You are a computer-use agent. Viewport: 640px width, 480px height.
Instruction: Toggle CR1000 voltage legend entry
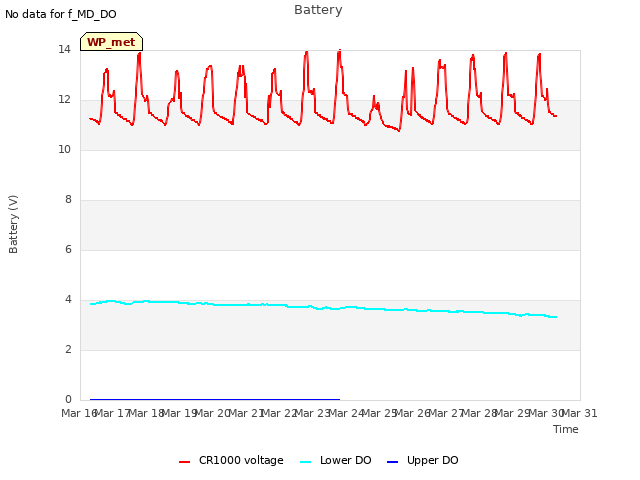tap(231, 460)
